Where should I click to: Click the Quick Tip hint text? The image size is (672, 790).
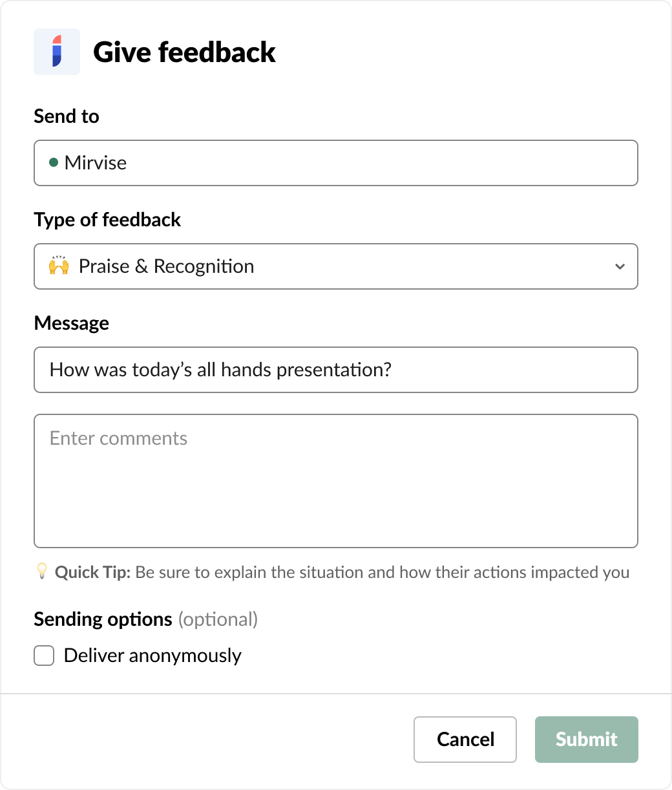pos(342,572)
